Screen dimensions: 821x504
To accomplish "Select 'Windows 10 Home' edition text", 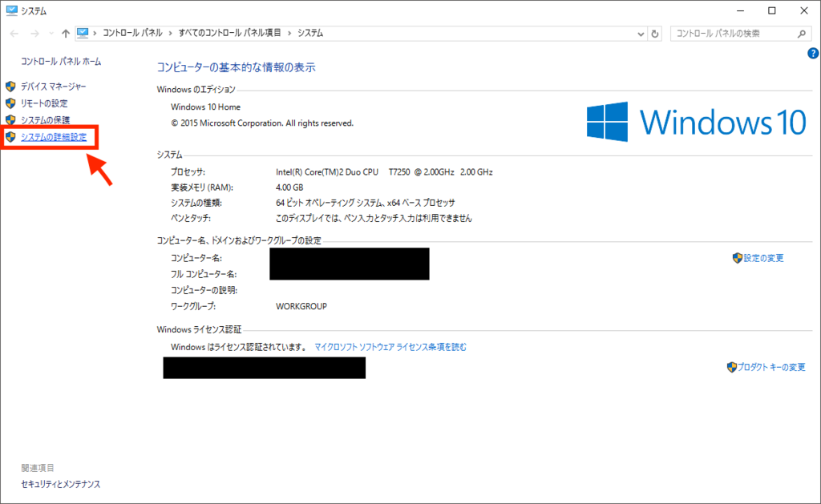I will pos(205,107).
